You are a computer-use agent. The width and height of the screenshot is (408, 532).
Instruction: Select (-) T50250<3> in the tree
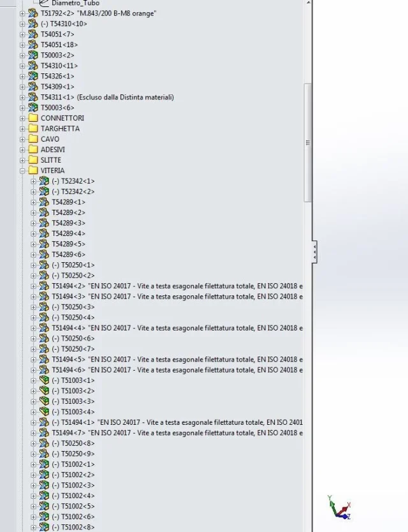click(x=73, y=307)
